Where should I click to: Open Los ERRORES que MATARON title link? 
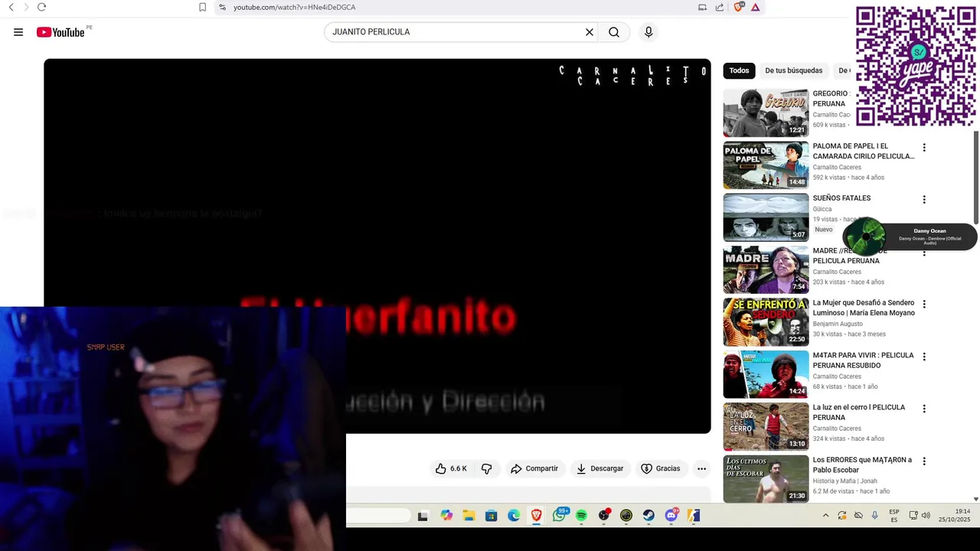(x=862, y=465)
